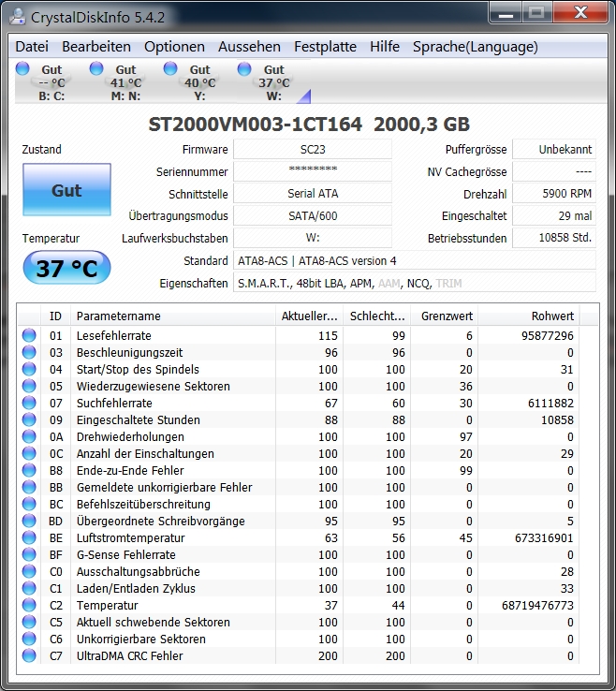Click status orb for Aktuell schwebende Sektoren
The width and height of the screenshot is (616, 691).
coord(29,622)
